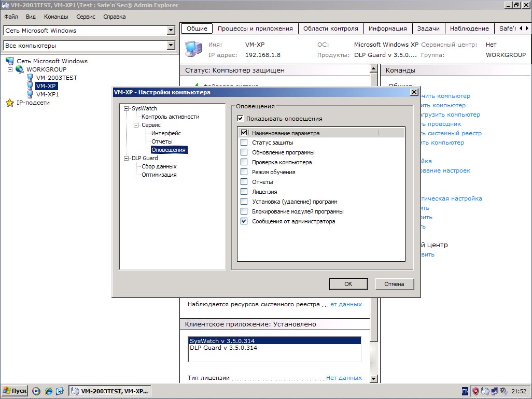Screen dimensions: 532x399
Task: Switch to Процессы и приложения tab
Action: click(255, 28)
